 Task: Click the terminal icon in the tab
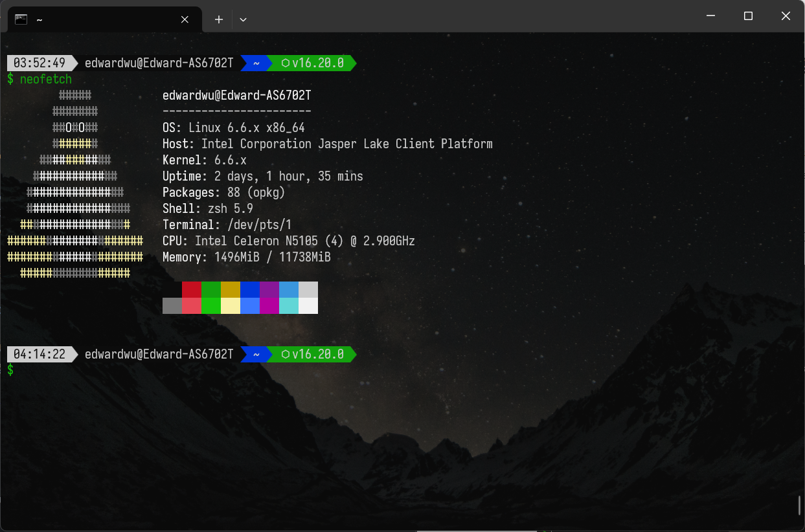(21, 19)
